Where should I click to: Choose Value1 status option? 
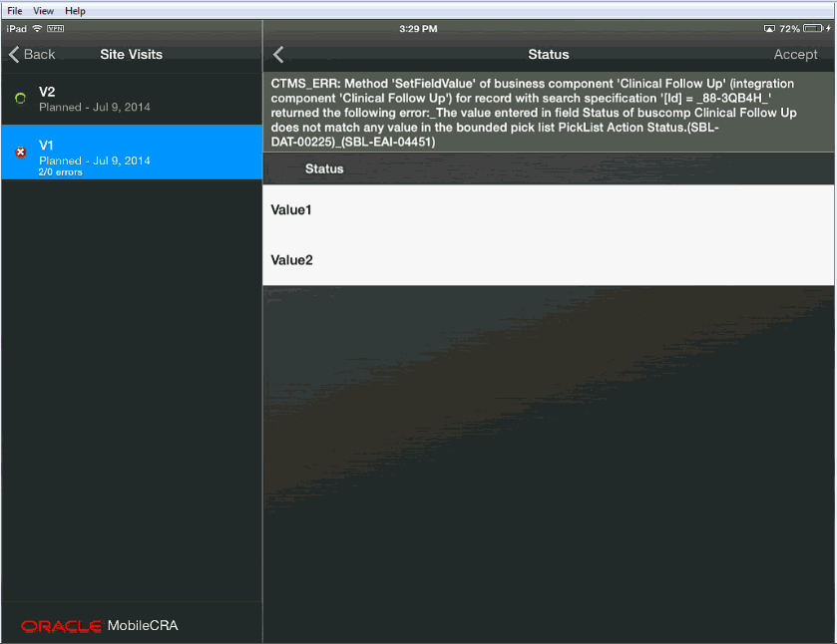coord(549,209)
